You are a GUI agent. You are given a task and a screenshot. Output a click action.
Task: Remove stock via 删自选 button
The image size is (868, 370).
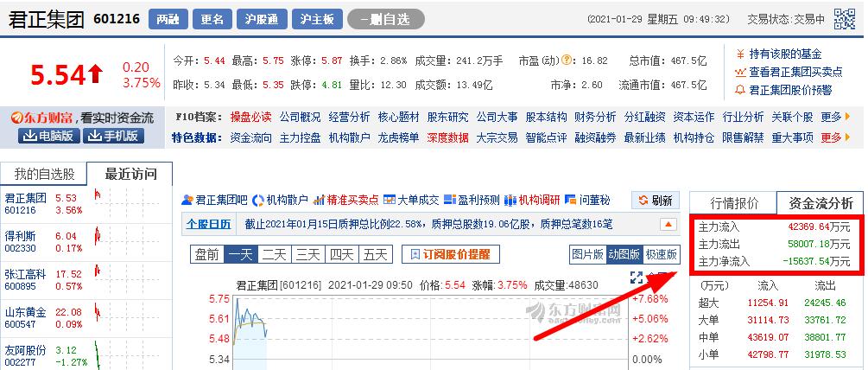386,19
